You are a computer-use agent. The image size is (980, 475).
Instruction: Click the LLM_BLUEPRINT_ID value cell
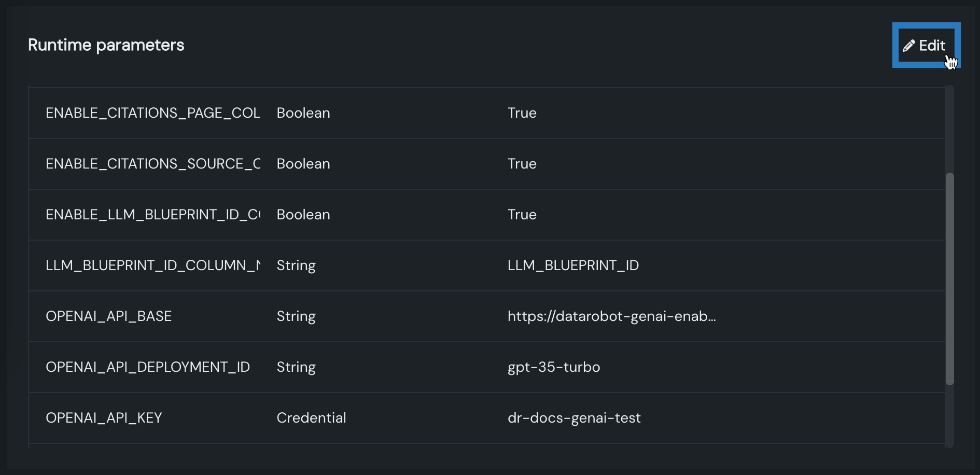click(573, 266)
